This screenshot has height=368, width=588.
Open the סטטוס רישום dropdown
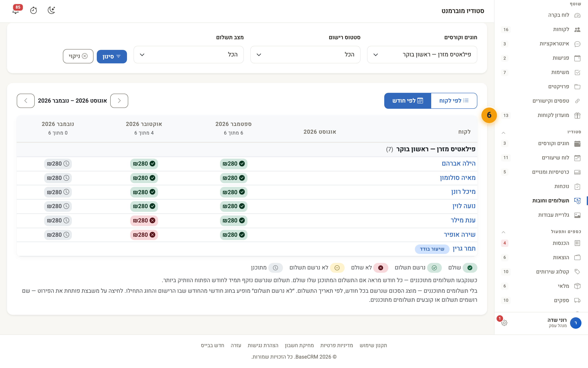(x=305, y=55)
